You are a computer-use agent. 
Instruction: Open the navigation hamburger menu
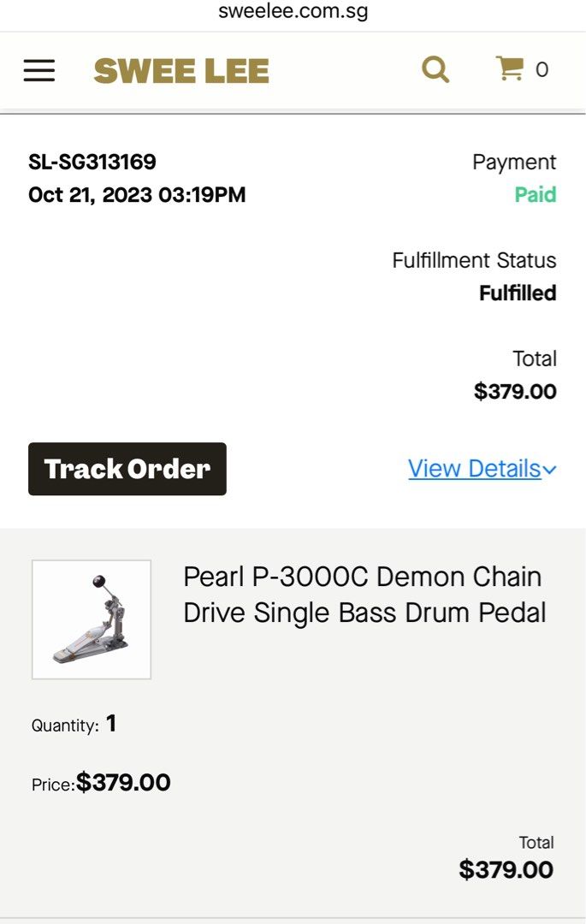[x=38, y=69]
